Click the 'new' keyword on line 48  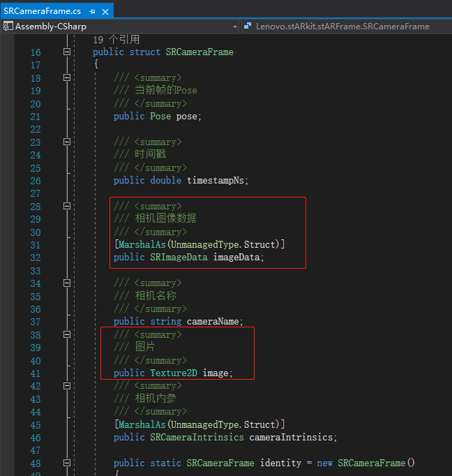[x=324, y=463]
